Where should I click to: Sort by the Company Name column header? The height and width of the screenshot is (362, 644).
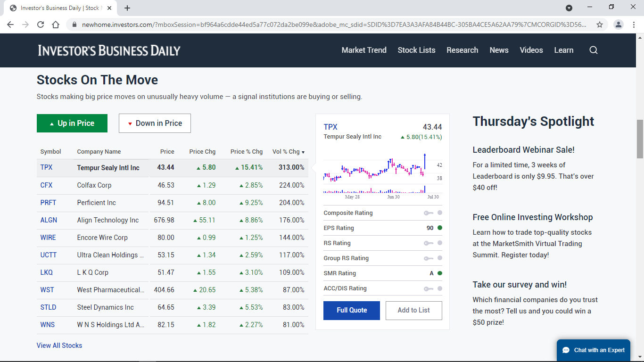click(99, 152)
